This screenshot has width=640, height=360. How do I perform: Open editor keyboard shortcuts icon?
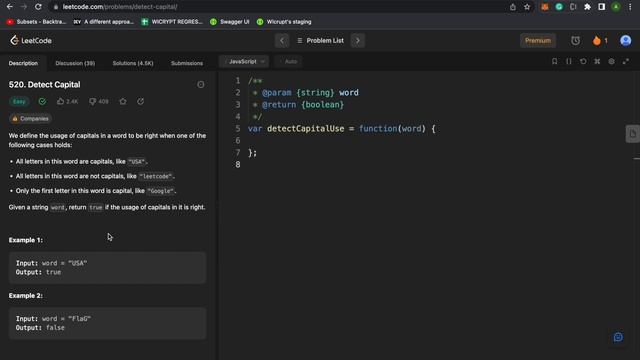(x=597, y=61)
